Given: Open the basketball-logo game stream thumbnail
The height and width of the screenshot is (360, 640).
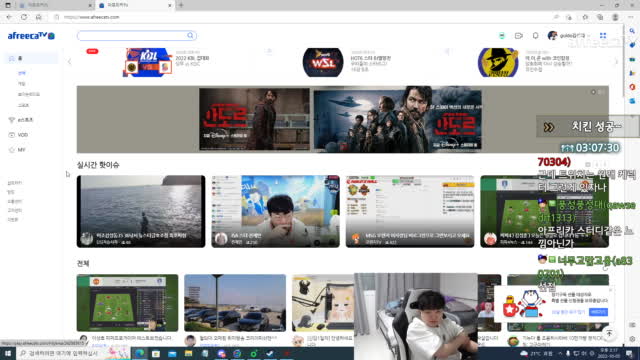Looking at the screenshot, I should 410,211.
